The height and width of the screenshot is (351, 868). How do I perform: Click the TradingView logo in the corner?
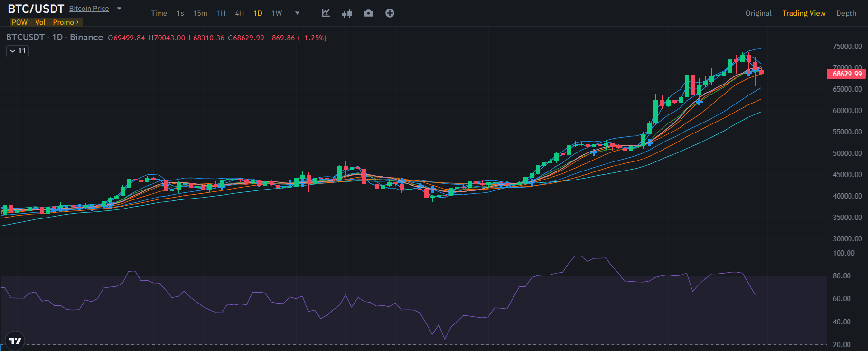pyautogui.click(x=15, y=341)
